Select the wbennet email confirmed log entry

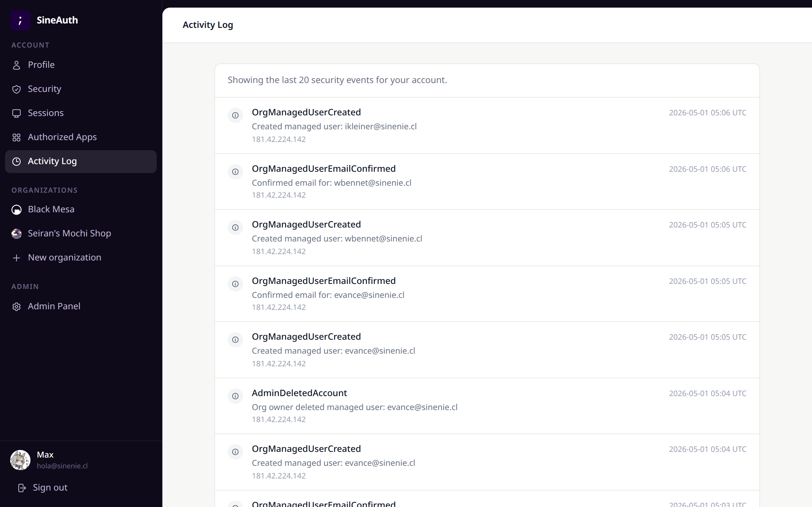[x=487, y=182]
